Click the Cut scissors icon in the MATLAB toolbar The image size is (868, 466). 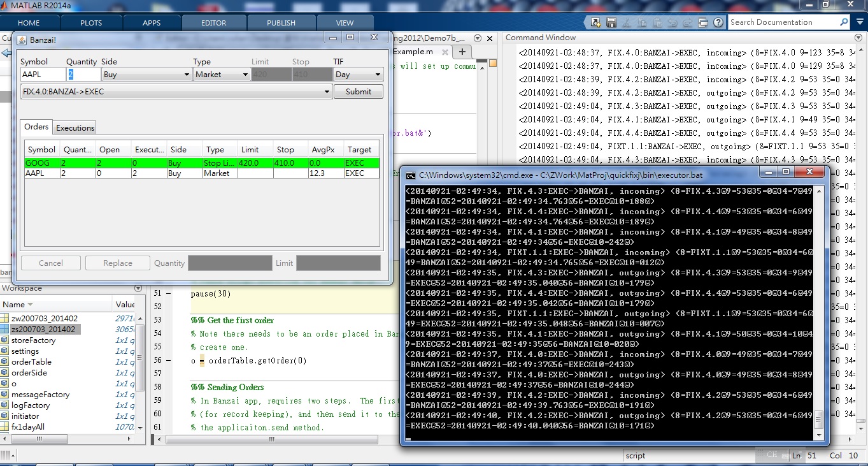[627, 22]
